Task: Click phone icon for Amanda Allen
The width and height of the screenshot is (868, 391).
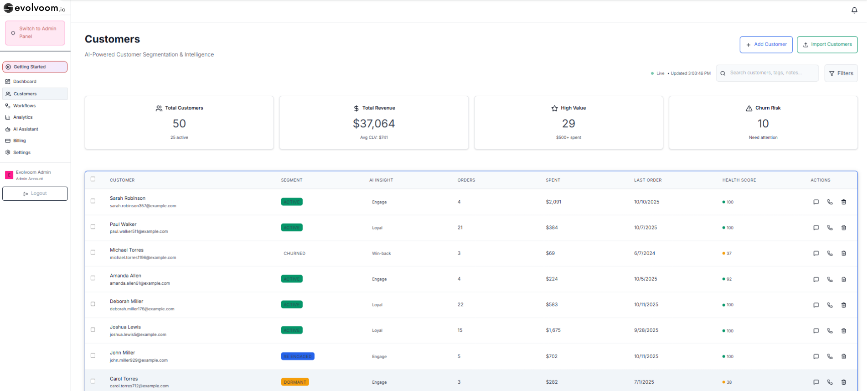Action: point(830,279)
